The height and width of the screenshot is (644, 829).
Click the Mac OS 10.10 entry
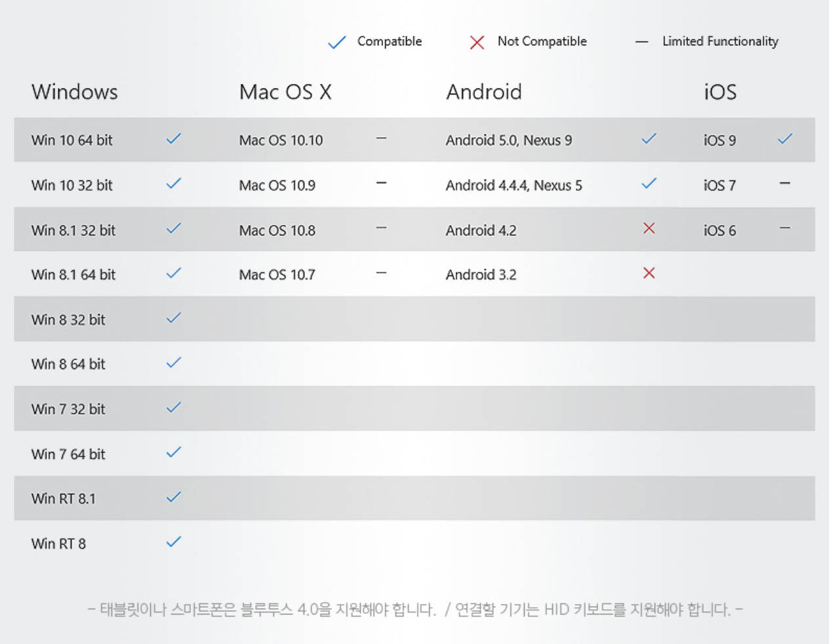[281, 140]
